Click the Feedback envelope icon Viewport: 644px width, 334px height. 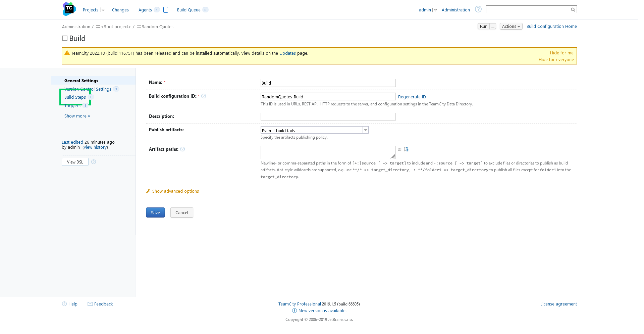90,304
